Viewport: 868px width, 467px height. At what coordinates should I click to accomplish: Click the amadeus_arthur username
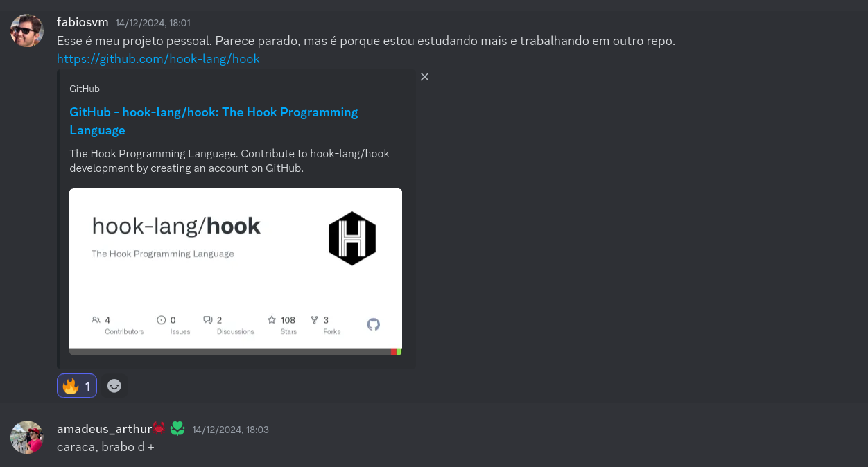pyautogui.click(x=104, y=430)
